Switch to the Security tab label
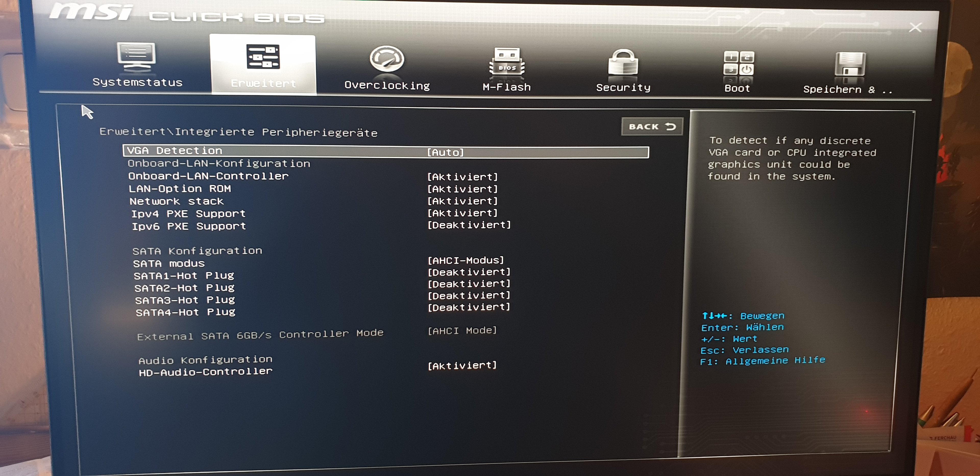 click(623, 88)
